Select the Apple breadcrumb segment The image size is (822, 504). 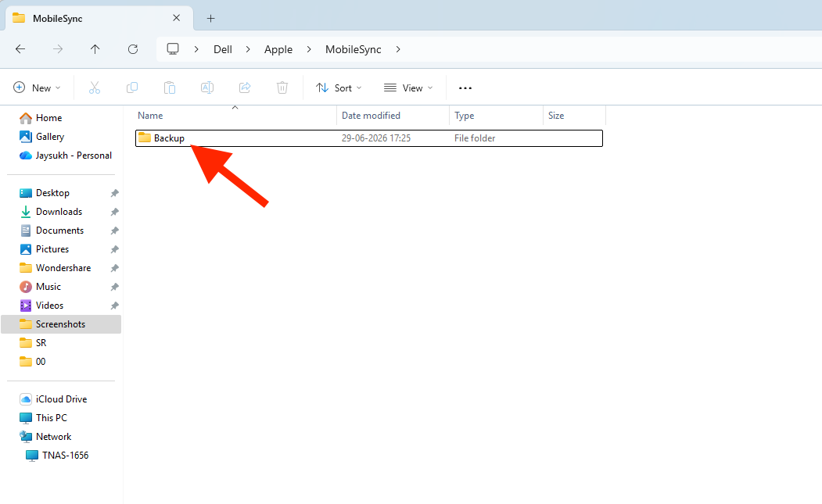pos(278,49)
